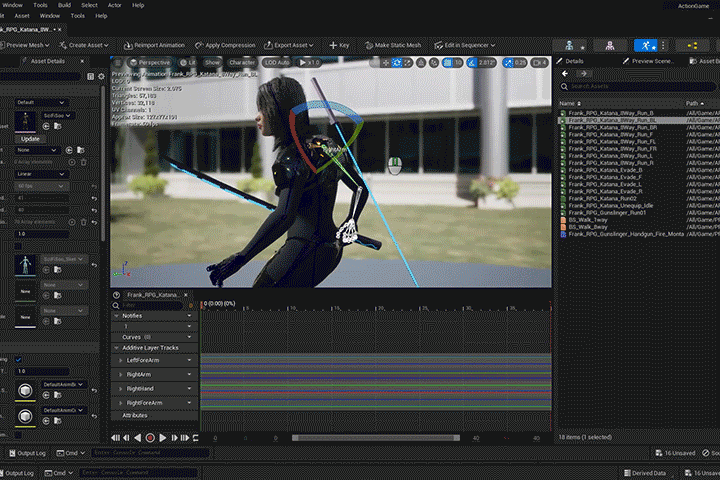The width and height of the screenshot is (720, 480).
Task: Play the animation in reverse
Action: click(x=137, y=438)
